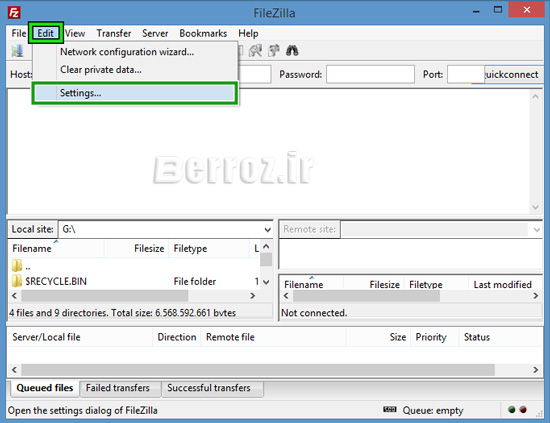Open the Site Manager toolbar icon
Screen dimensions: 550x423
[18, 51]
